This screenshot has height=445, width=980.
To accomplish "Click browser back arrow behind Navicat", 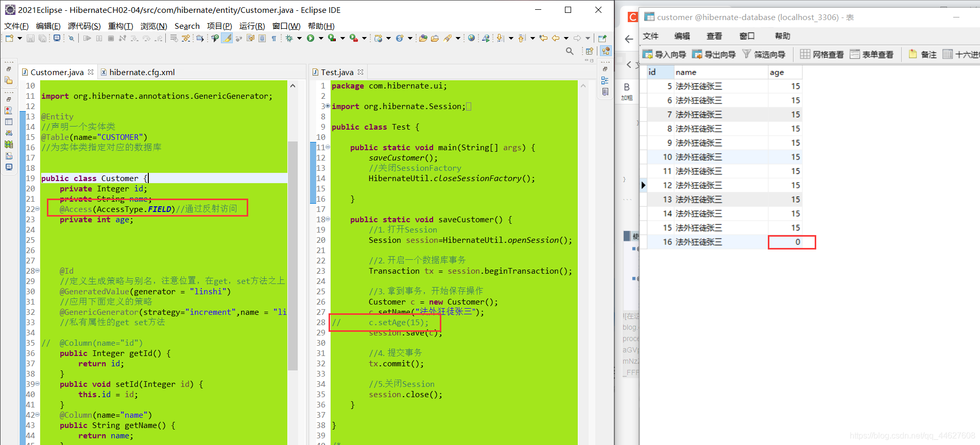I will coord(629,39).
